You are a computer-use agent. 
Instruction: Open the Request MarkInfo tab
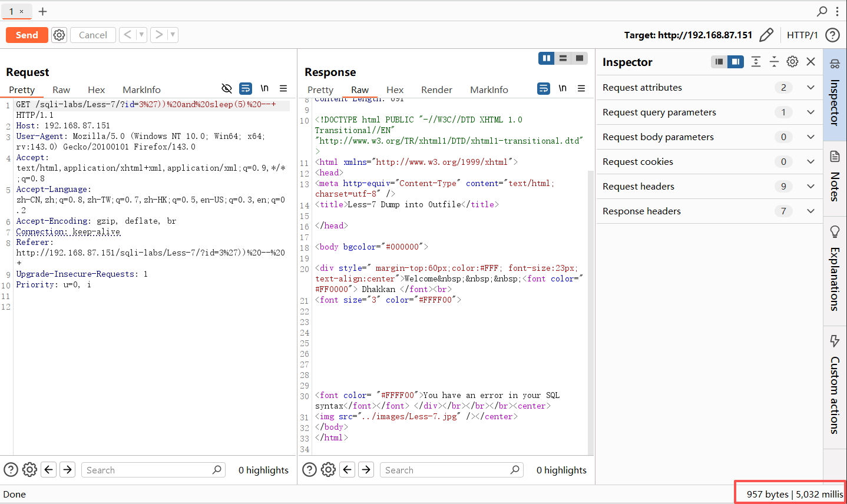[x=141, y=89]
